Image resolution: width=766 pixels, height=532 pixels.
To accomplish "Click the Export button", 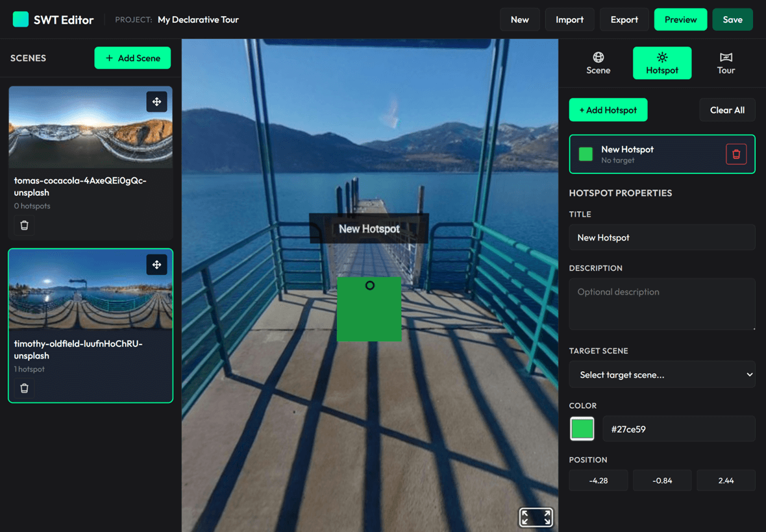I will pos(624,19).
